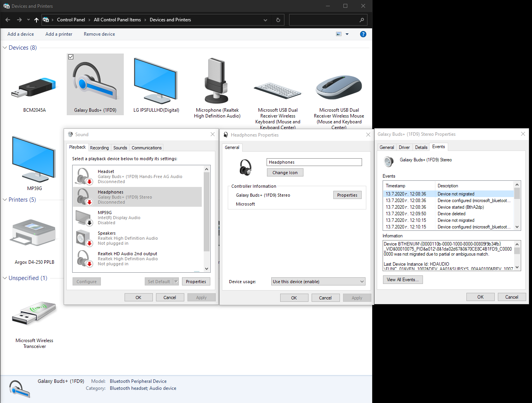Viewport: 532px width, 403px height.
Task: Click the headphones icon in Headphones Properties
Action: pos(246,167)
